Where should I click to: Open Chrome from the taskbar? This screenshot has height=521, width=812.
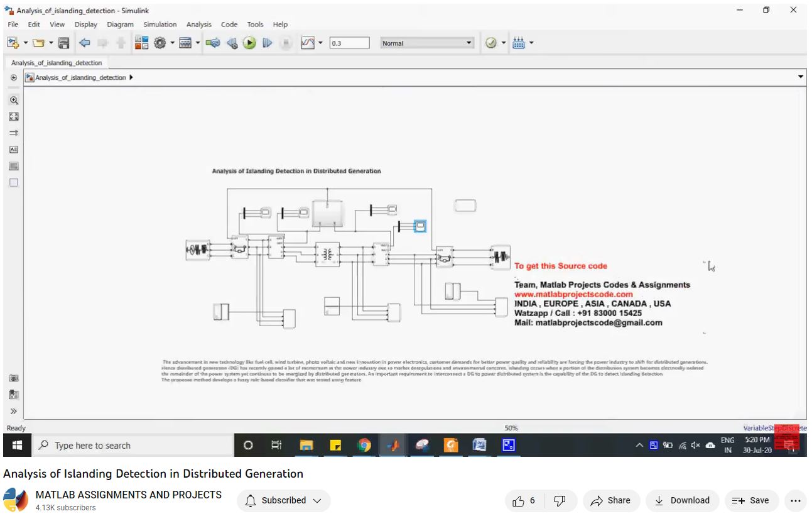364,445
